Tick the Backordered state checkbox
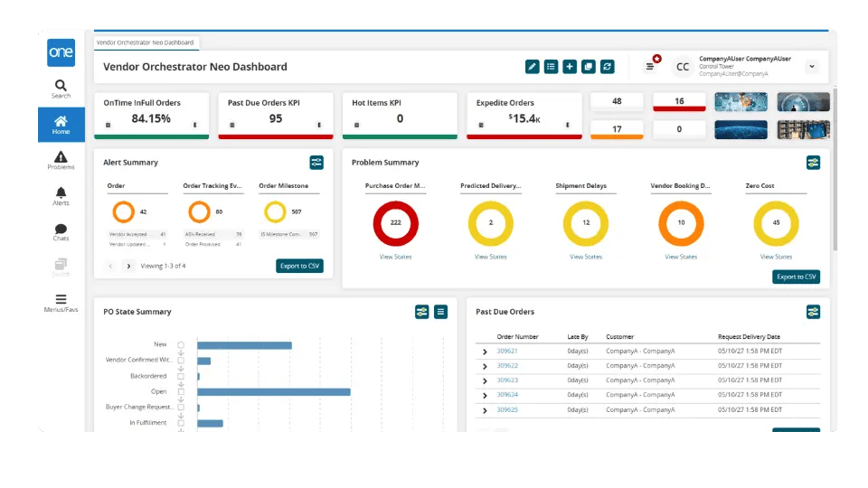This screenshot has height=488, width=868. pyautogui.click(x=181, y=376)
